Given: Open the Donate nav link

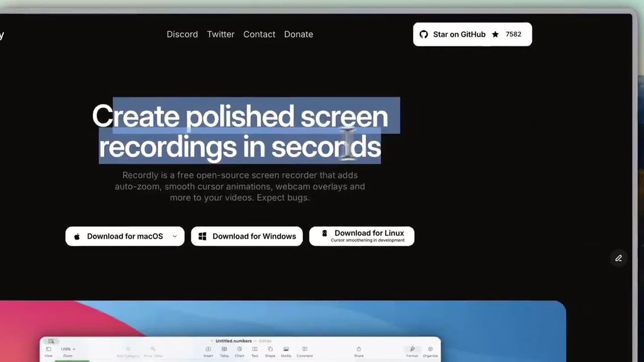Looking at the screenshot, I should click(x=298, y=34).
